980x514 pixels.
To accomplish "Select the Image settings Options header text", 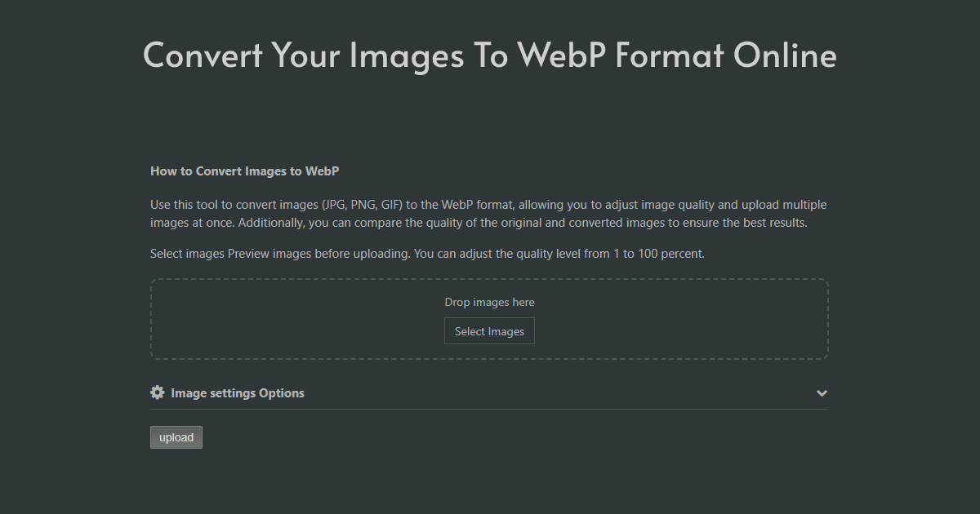I will point(237,392).
